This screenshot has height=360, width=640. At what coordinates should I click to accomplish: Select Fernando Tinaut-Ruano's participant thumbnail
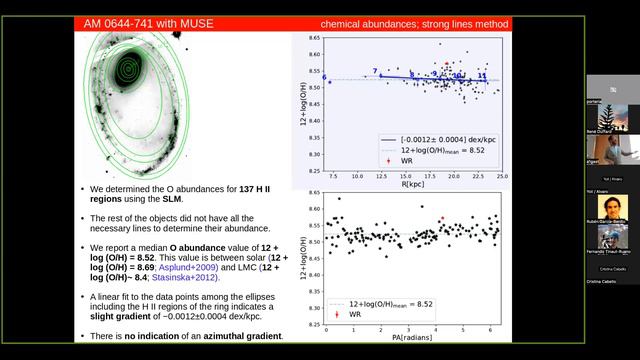613,239
